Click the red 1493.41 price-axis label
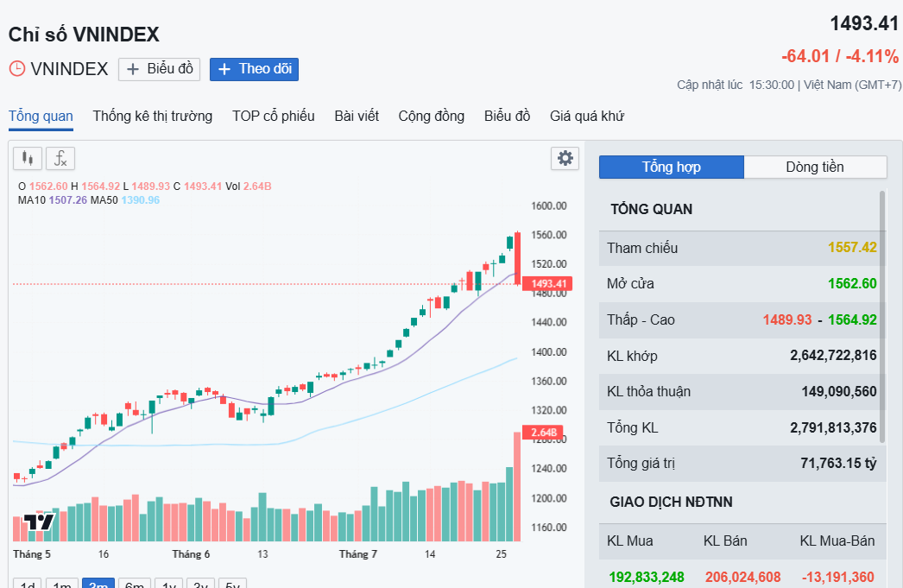Viewport: 903px width, 588px height. (x=547, y=283)
